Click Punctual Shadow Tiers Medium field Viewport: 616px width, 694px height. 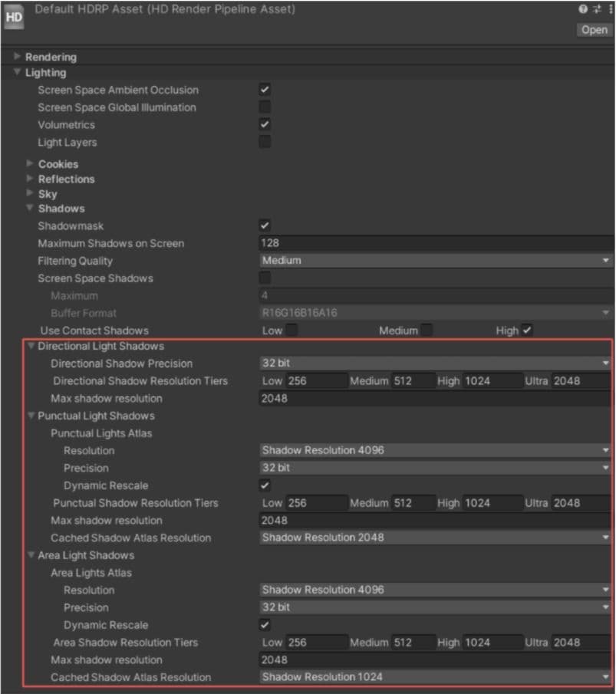click(x=413, y=503)
